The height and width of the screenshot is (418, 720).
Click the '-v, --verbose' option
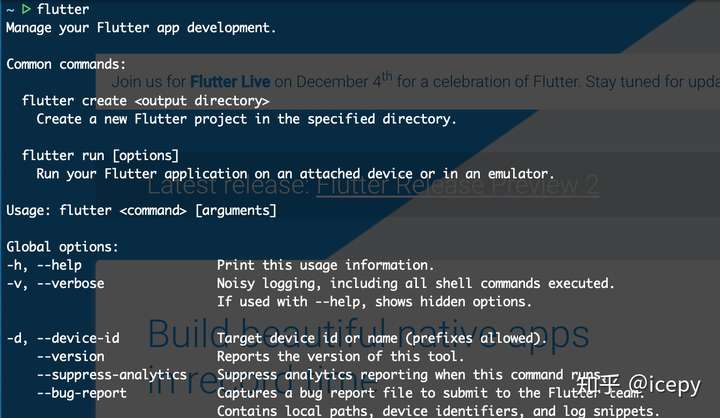pos(55,283)
